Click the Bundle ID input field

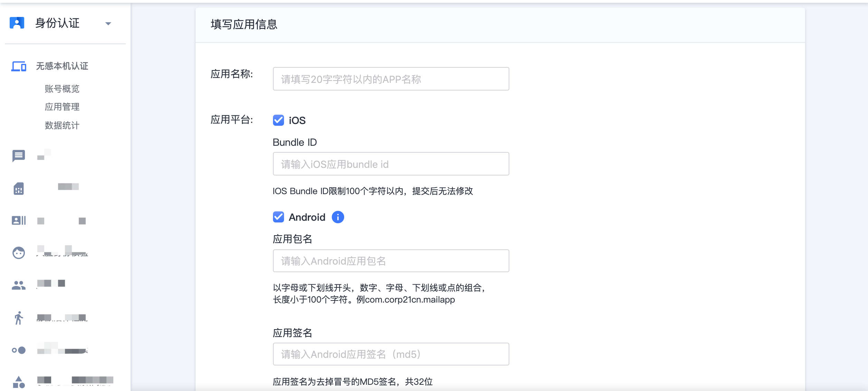pos(391,164)
